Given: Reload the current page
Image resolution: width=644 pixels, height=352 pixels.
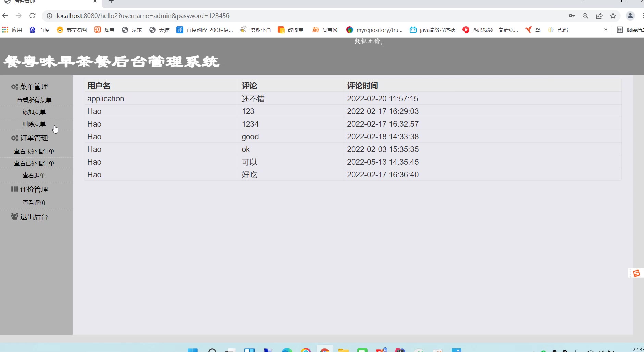Looking at the screenshot, I should (33, 16).
